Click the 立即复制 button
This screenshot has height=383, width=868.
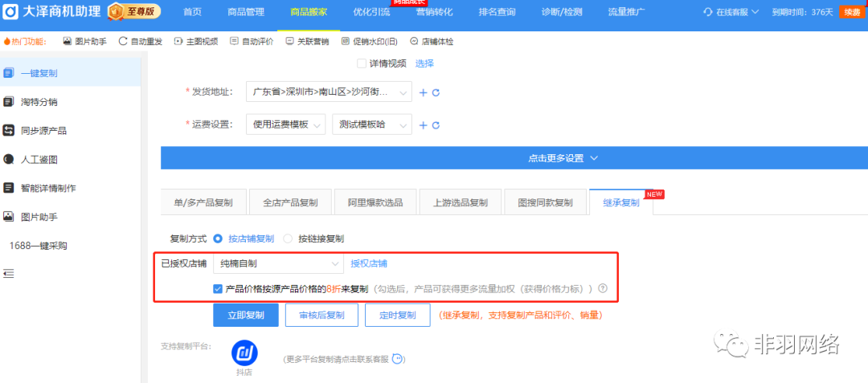pos(245,316)
